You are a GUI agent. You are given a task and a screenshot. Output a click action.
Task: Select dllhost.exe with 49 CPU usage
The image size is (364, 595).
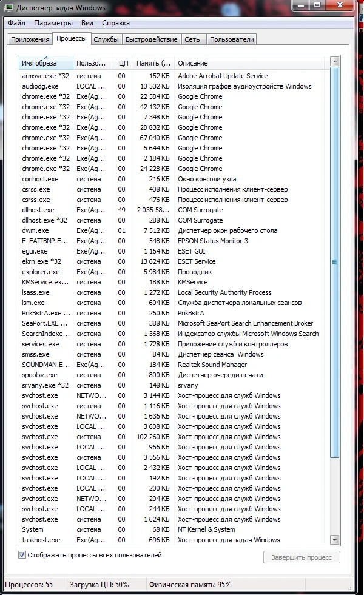[x=173, y=210]
